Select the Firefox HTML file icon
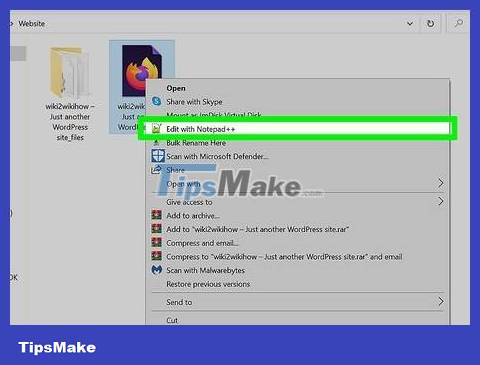 (x=142, y=71)
